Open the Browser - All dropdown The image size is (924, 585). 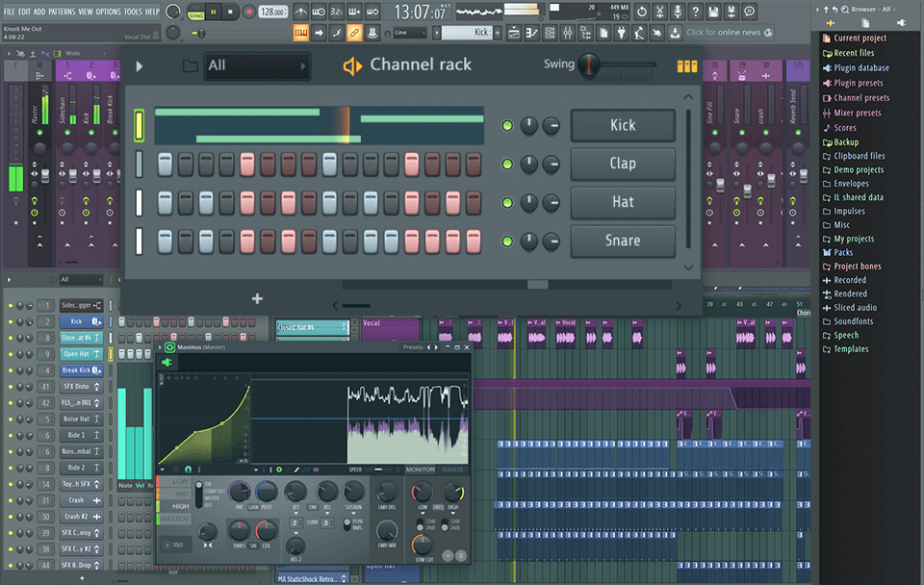pos(871,9)
